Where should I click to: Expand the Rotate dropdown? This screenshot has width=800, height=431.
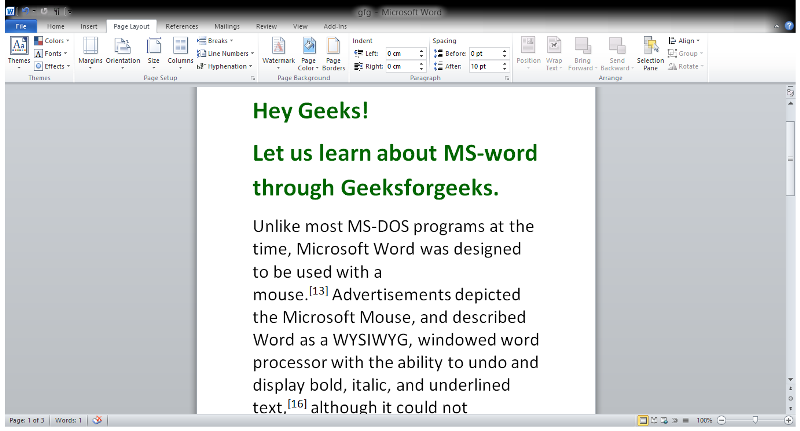click(x=686, y=66)
